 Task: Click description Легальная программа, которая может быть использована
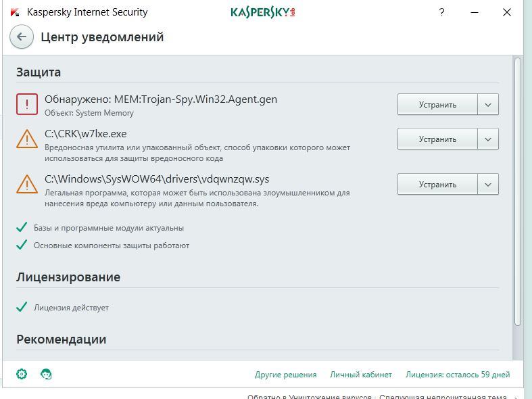[197, 198]
